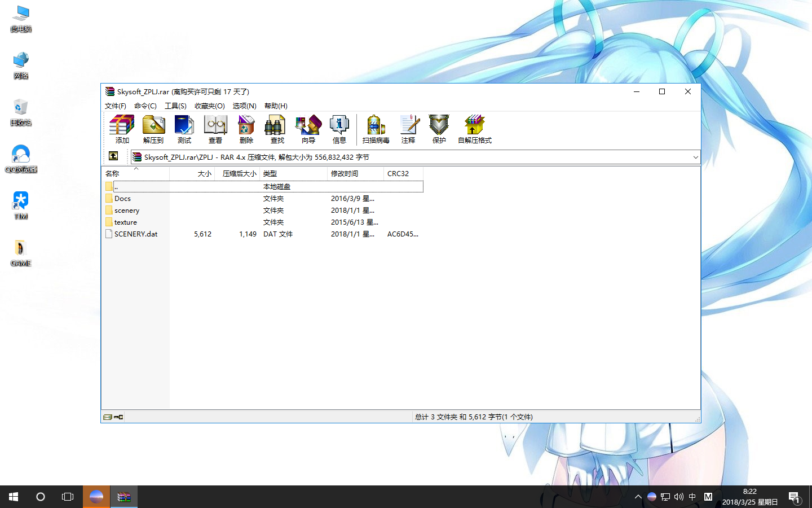Click the key password icon in status bar
The width and height of the screenshot is (812, 508).
(x=118, y=417)
